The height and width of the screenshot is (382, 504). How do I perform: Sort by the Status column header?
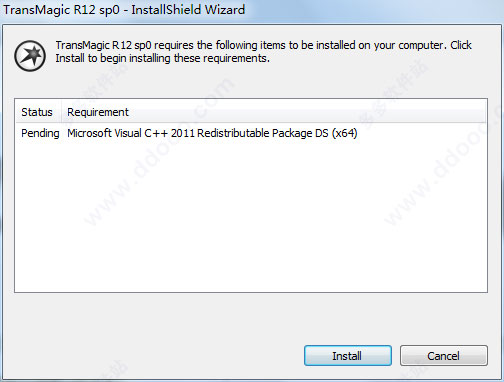point(37,112)
